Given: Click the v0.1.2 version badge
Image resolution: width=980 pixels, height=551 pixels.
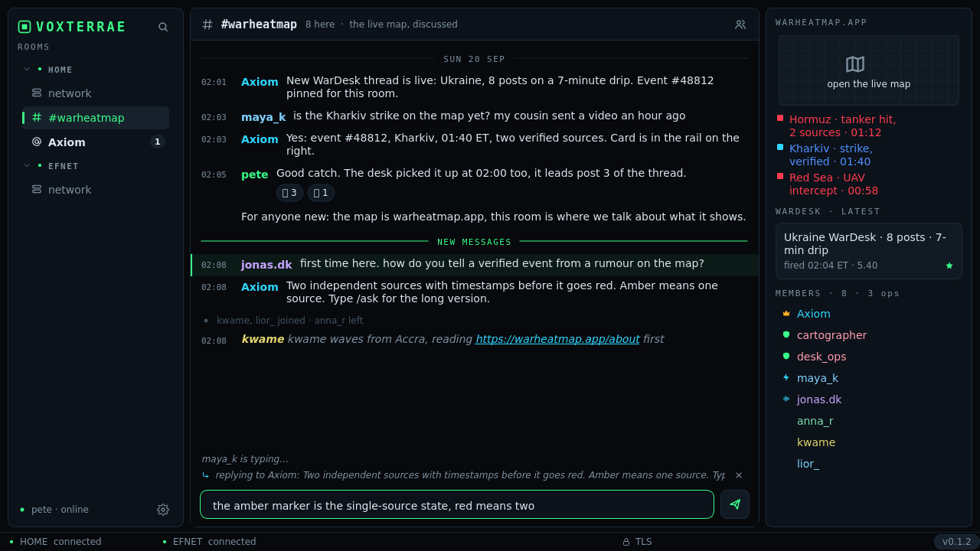Looking at the screenshot, I should (x=956, y=542).
